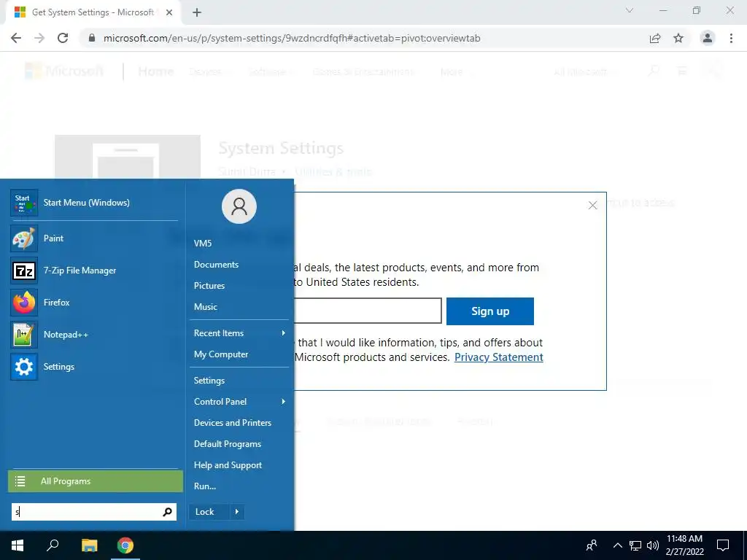This screenshot has width=747, height=560.
Task: Open Settings gear app in pinned list
Action: (x=94, y=367)
